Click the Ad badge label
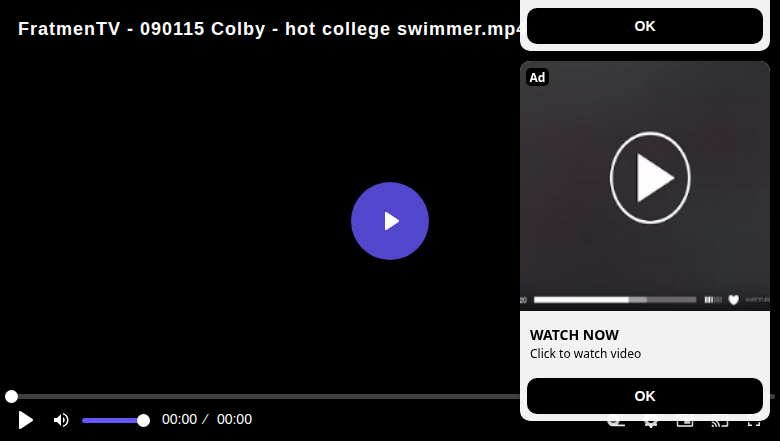This screenshot has height=441, width=780. 537,78
